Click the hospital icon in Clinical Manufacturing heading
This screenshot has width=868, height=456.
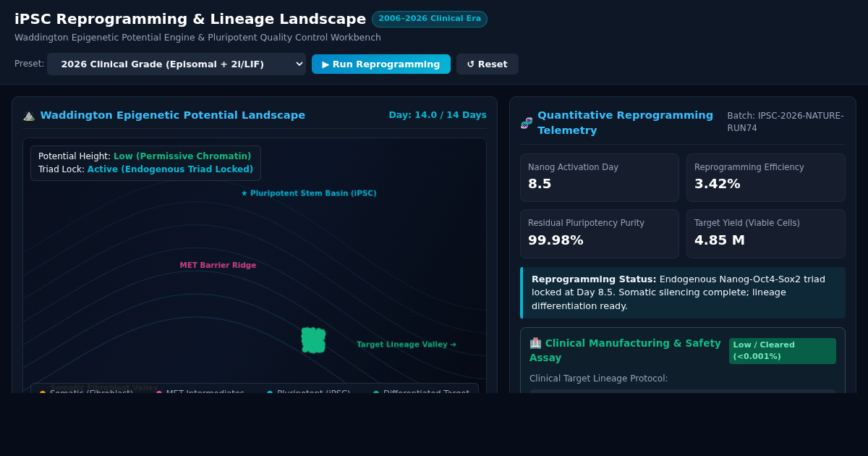click(535, 343)
